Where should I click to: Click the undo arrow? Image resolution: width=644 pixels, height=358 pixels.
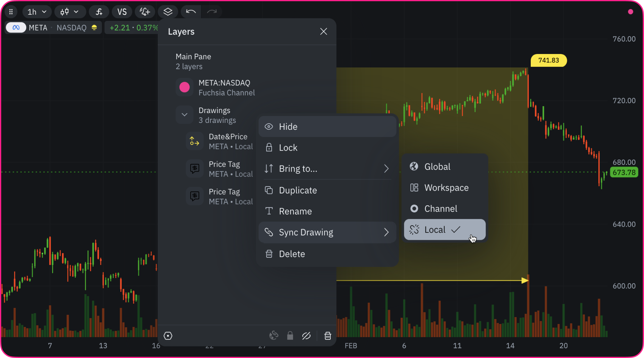[191, 12]
